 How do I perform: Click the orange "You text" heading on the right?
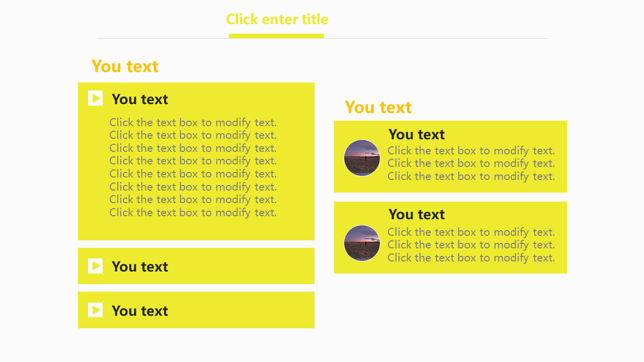click(x=378, y=107)
